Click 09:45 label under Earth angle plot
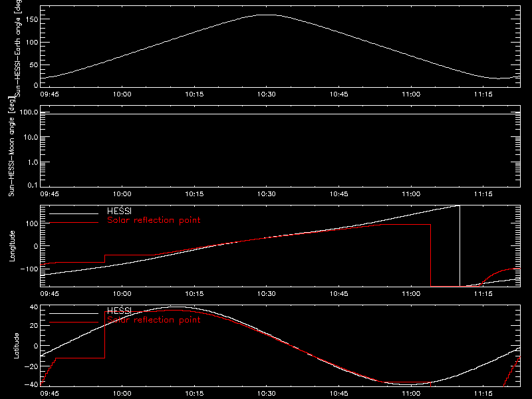 tap(49, 94)
